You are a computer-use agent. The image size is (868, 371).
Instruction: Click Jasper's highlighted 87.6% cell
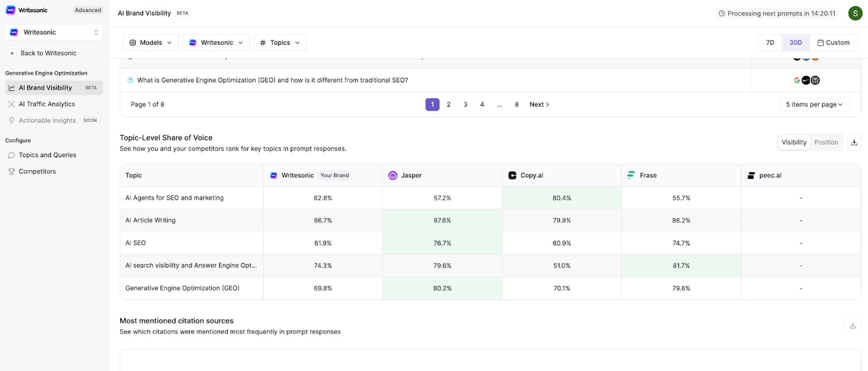[x=442, y=220]
